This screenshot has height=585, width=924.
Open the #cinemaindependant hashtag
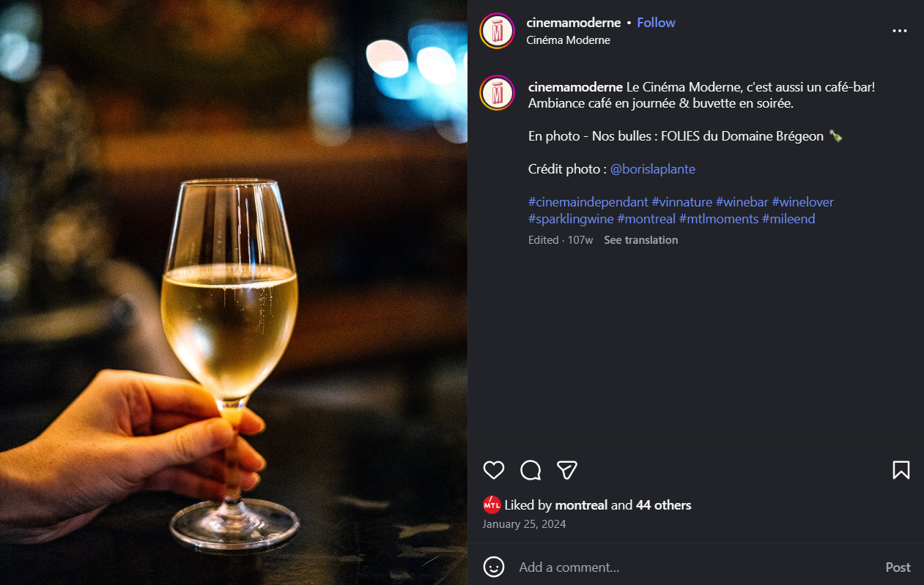click(588, 202)
